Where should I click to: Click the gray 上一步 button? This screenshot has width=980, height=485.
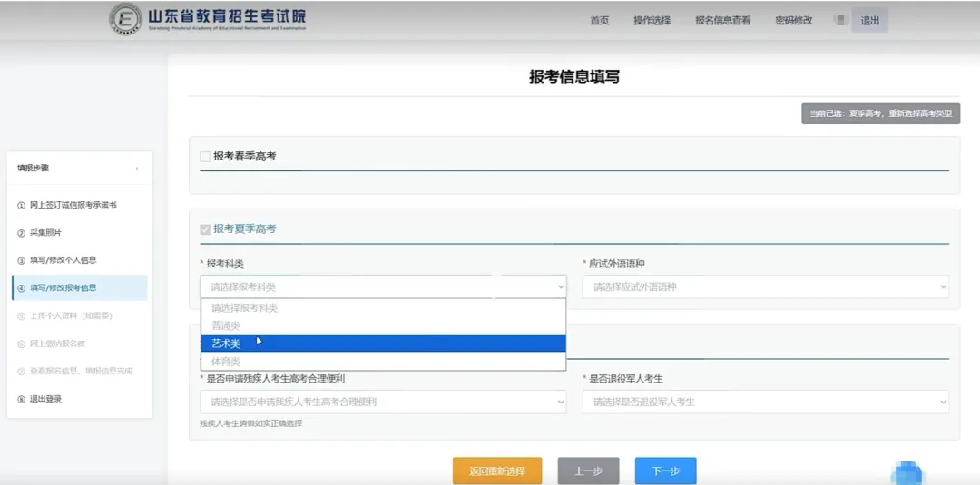pos(588,471)
